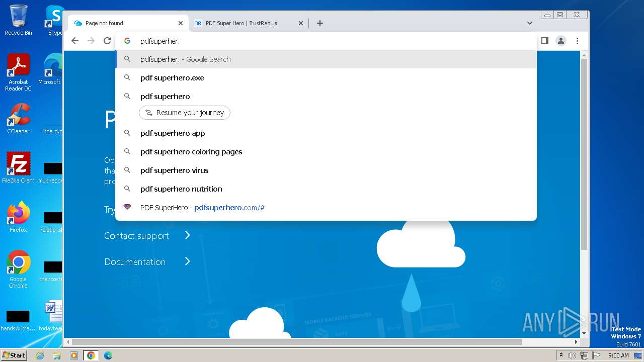Image resolution: width=644 pixels, height=362 pixels.
Task: Open the Chrome profile avatar
Action: pos(561,41)
